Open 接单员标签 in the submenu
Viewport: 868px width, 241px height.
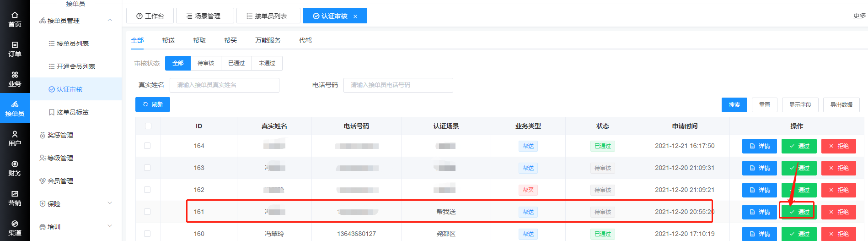tap(72, 112)
